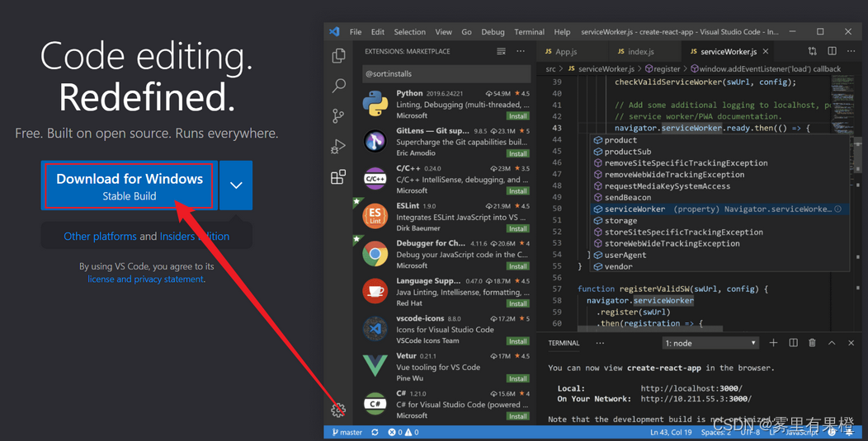The image size is (868, 441).
Task: Switch to the index.js tab
Action: coord(645,51)
